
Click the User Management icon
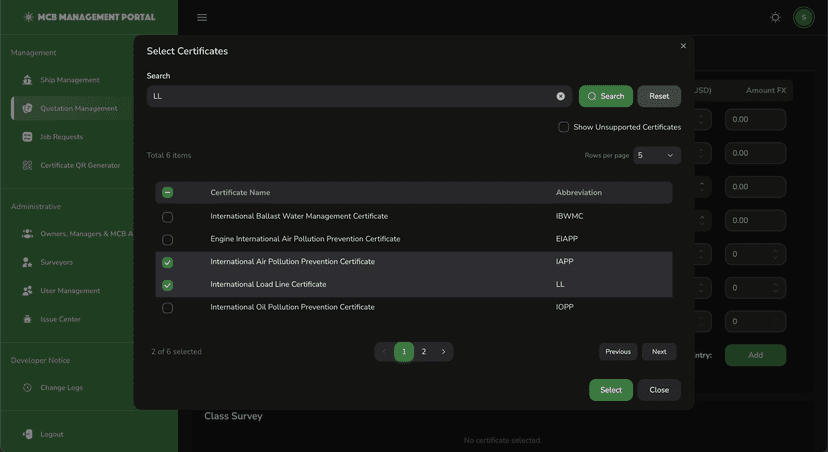point(27,290)
